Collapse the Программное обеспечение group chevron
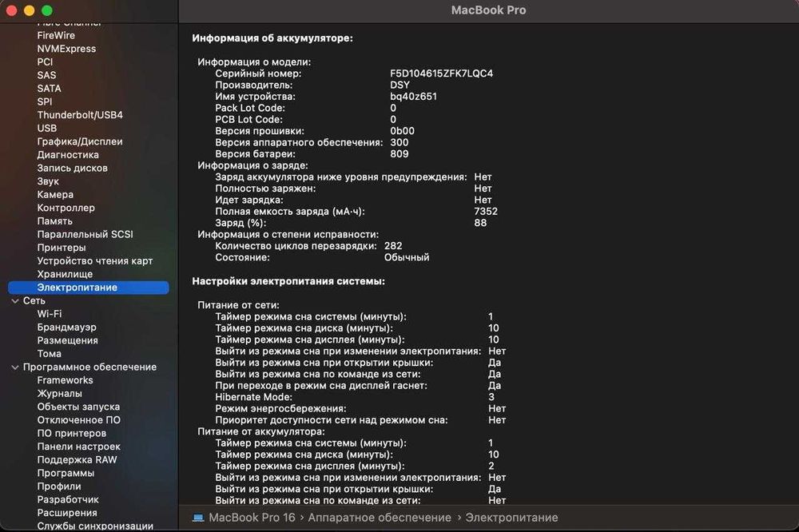Viewport: 799px width, 532px height. click(x=14, y=367)
